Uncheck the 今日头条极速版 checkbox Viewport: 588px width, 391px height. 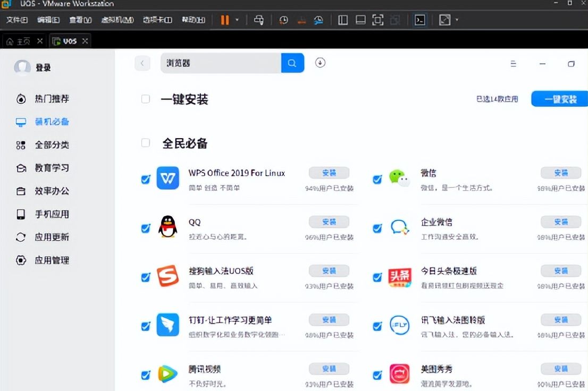click(377, 277)
